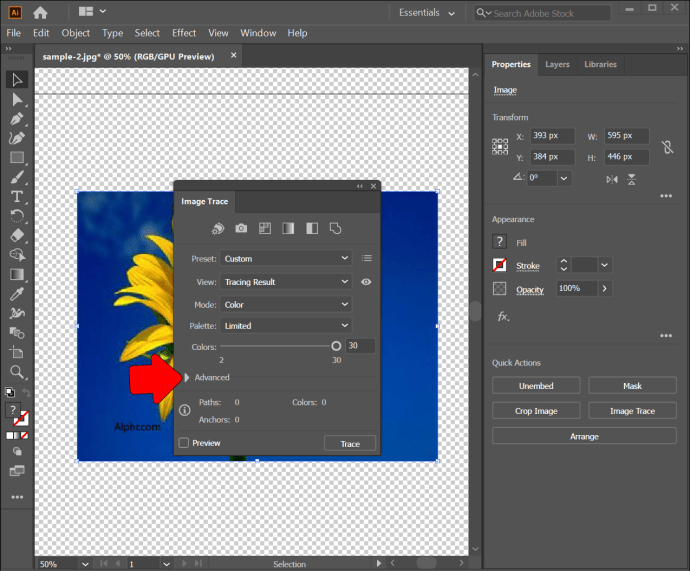Open the Palette dropdown set to Limited
The height and width of the screenshot is (571, 690).
tap(286, 326)
